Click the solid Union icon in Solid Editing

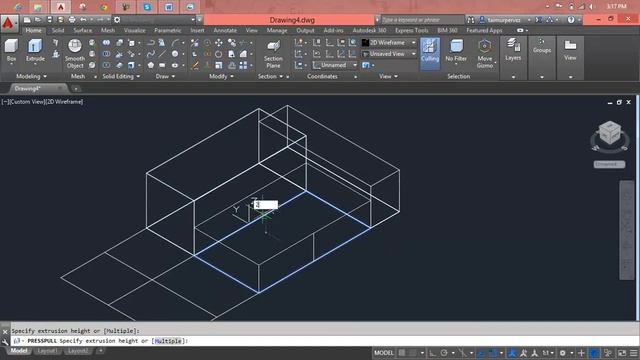(x=106, y=42)
